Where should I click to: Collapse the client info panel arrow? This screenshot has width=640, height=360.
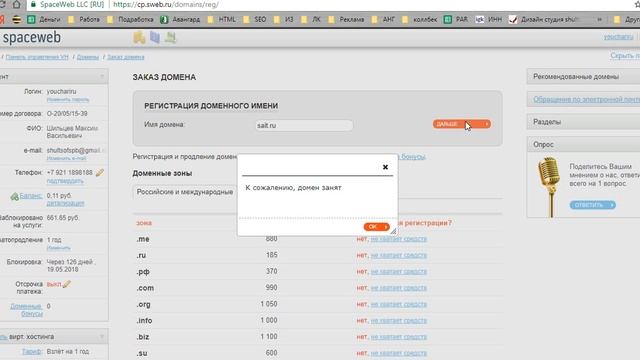tap(102, 76)
